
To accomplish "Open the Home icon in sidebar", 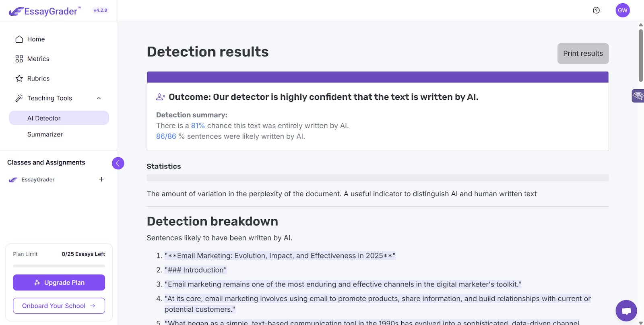I will 19,39.
